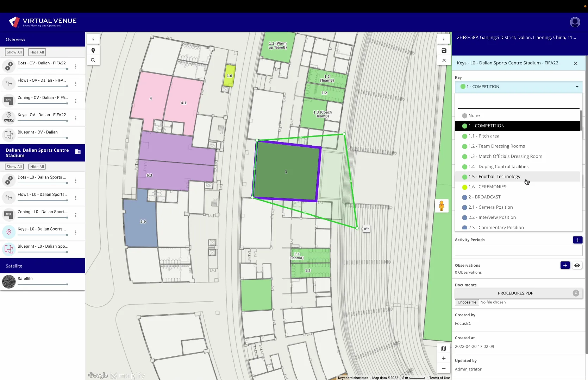Click Show All under Dalian Sports Centre Stadium
Viewport: 588px width, 380px height.
pos(14,167)
